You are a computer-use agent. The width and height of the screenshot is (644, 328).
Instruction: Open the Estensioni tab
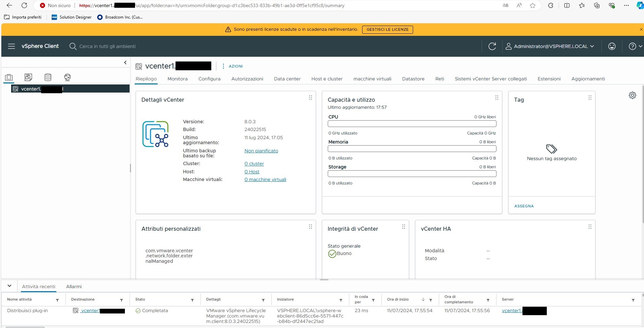point(549,79)
